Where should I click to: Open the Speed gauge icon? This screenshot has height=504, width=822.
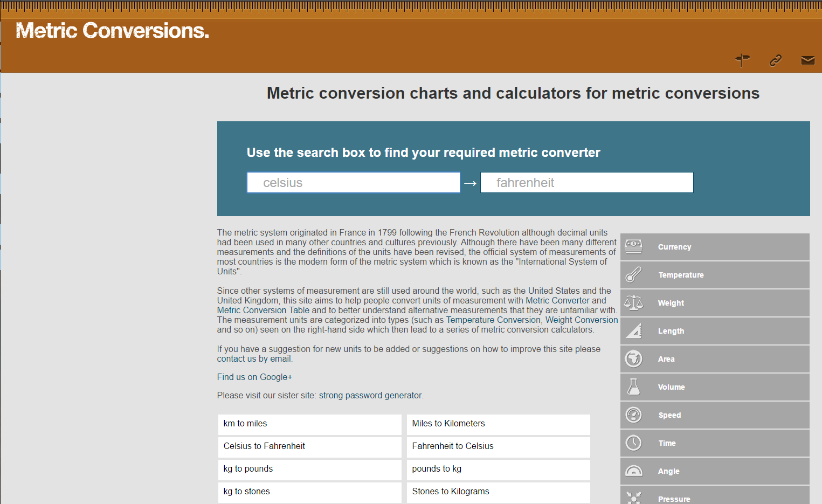click(633, 415)
